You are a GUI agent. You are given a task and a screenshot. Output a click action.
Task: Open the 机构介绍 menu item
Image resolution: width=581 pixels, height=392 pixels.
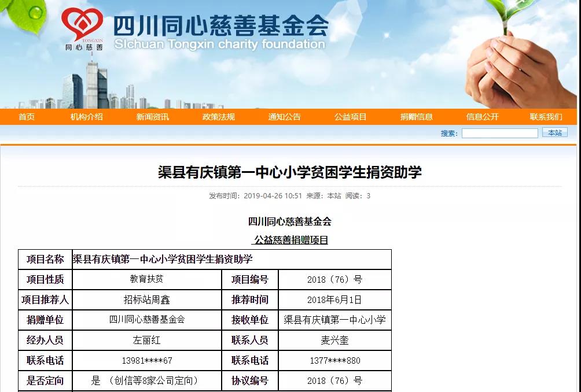(x=87, y=117)
